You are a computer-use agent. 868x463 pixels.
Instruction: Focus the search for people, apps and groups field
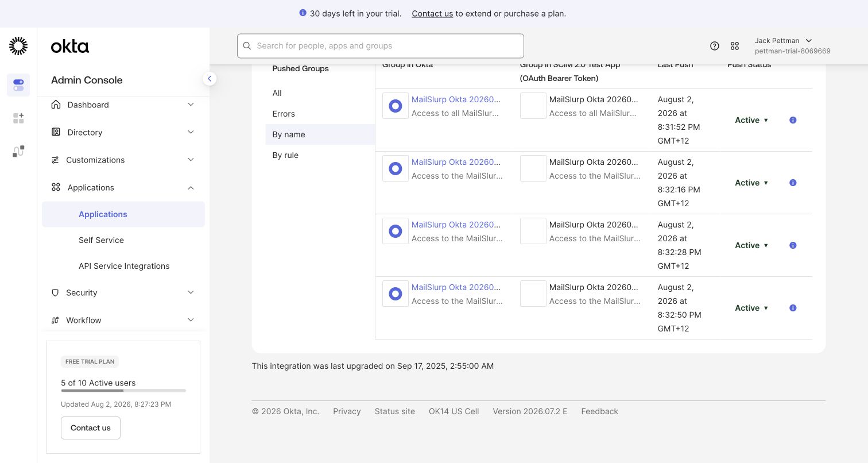click(381, 46)
